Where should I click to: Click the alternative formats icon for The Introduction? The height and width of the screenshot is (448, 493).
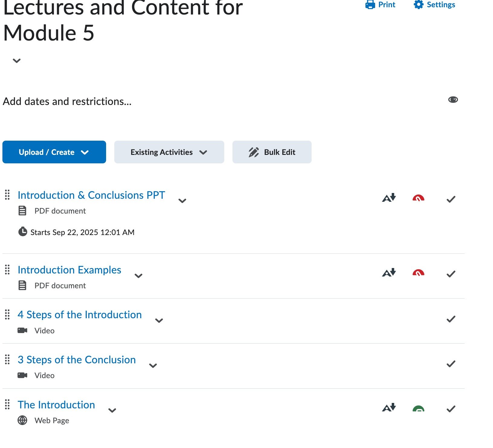(389, 408)
